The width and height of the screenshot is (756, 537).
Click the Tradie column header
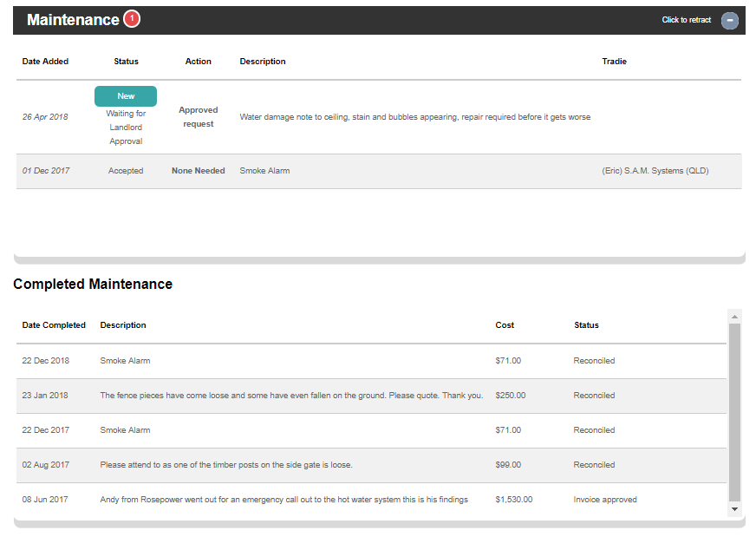pos(614,62)
